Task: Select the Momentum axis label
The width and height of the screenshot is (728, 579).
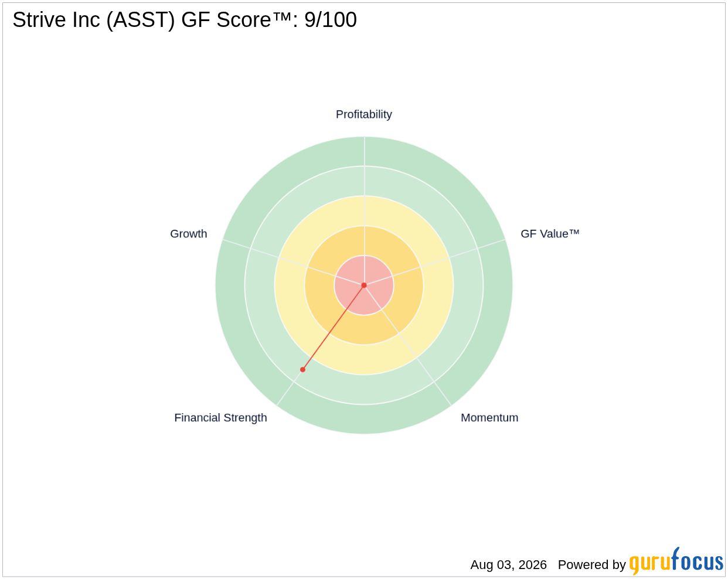Action: click(489, 418)
